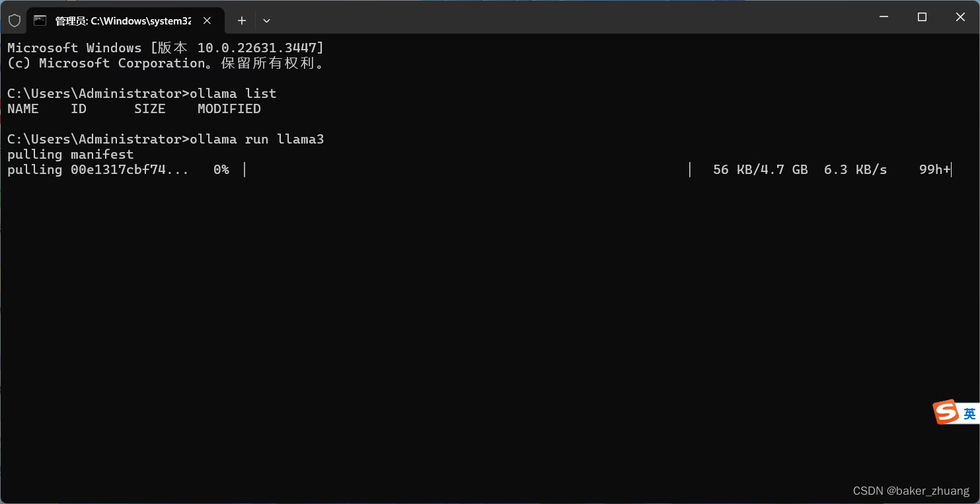Click the 'ollama run llama3' command text
This screenshot has height=504, width=980.
click(x=256, y=140)
